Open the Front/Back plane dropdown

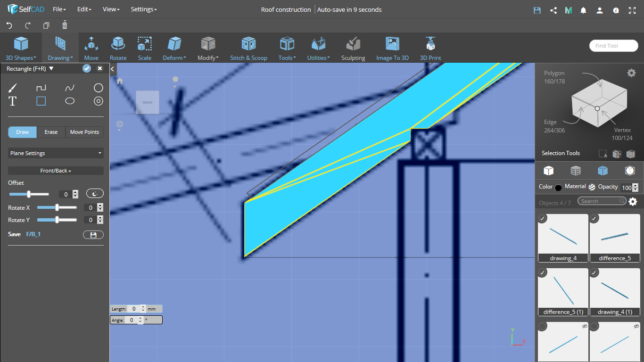[x=56, y=171]
